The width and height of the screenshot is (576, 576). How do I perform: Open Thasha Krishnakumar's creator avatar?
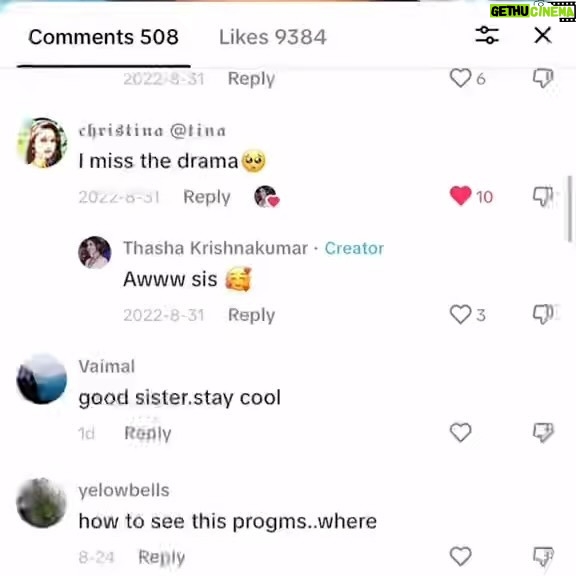[94, 252]
